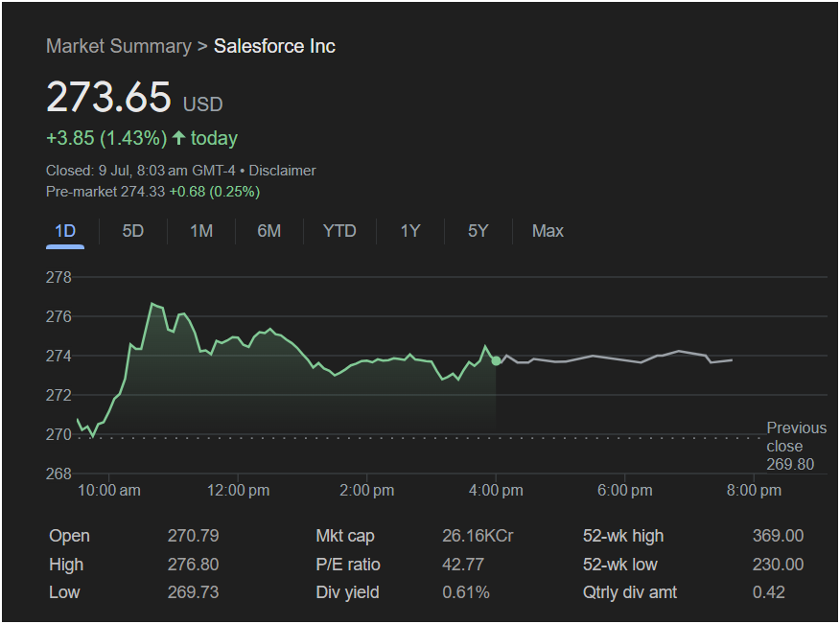Click the pre-market change +0.68 (0.25%)
Image resolution: width=840 pixels, height=624 pixels.
[x=215, y=192]
